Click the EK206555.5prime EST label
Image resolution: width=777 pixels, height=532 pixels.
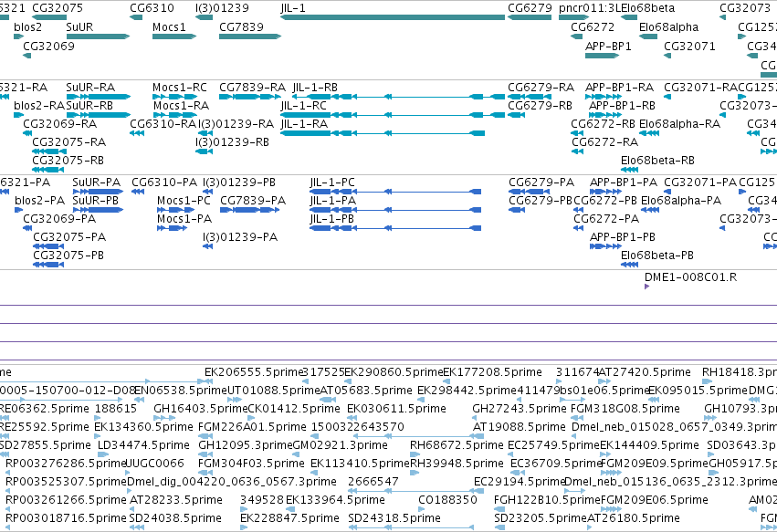254,372
